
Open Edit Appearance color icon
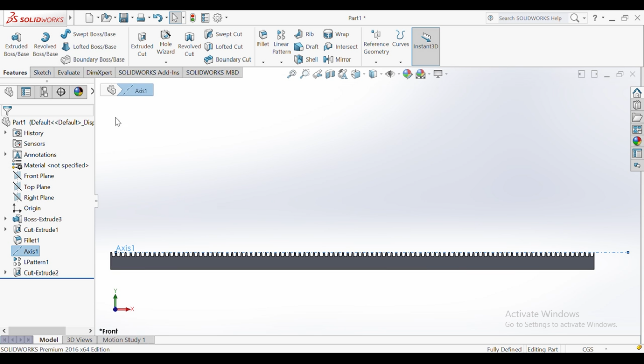[408, 74]
